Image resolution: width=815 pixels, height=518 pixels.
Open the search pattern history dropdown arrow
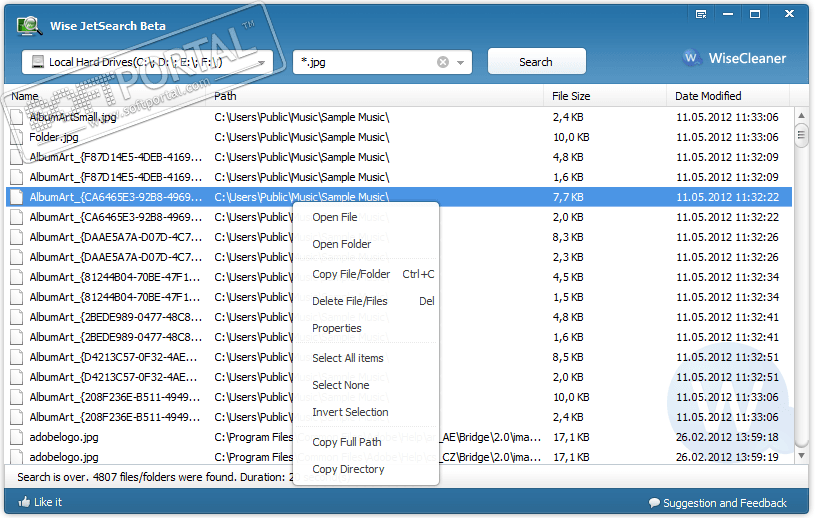(x=461, y=62)
